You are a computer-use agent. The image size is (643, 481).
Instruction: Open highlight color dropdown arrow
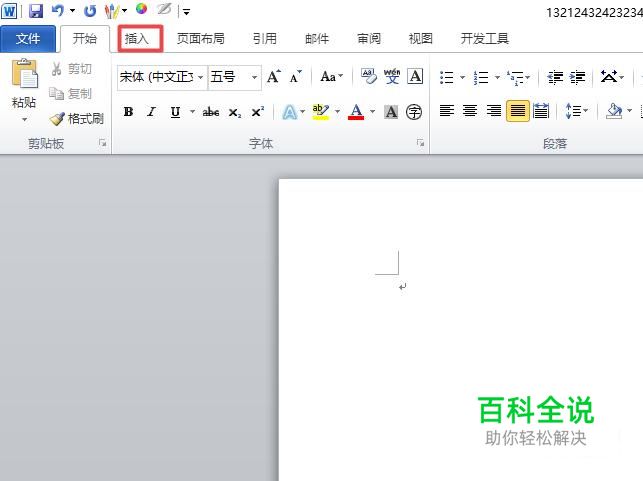(x=337, y=112)
